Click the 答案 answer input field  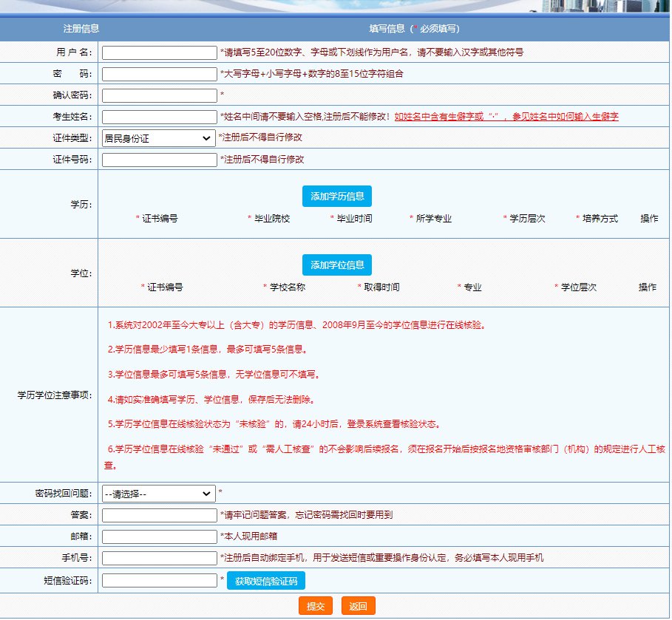click(159, 515)
